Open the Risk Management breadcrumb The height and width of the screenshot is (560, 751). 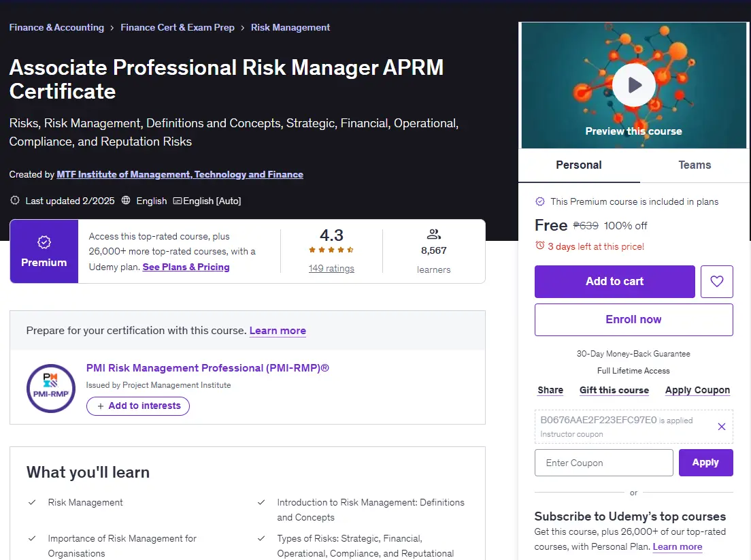coord(290,27)
